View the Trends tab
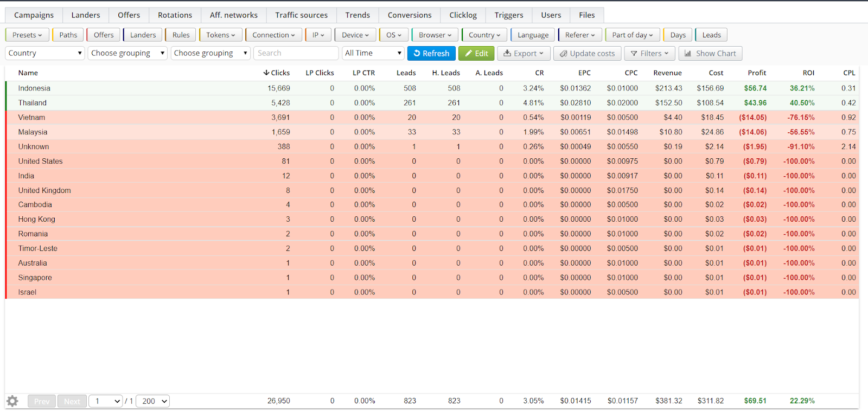This screenshot has height=412, width=868. tap(358, 15)
